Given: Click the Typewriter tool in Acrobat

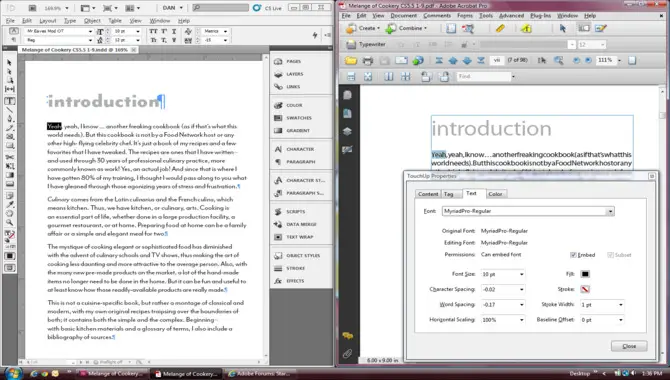Looking at the screenshot, I should click(366, 44).
